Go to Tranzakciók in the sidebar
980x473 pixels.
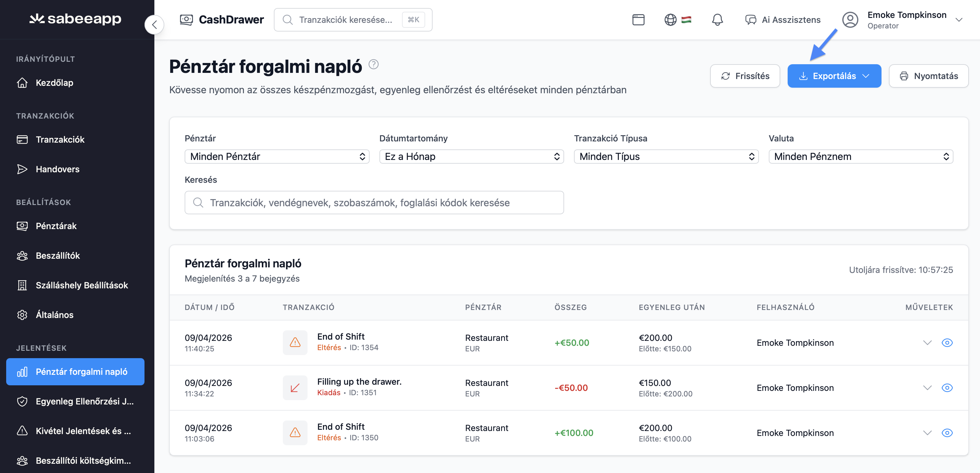pos(60,139)
